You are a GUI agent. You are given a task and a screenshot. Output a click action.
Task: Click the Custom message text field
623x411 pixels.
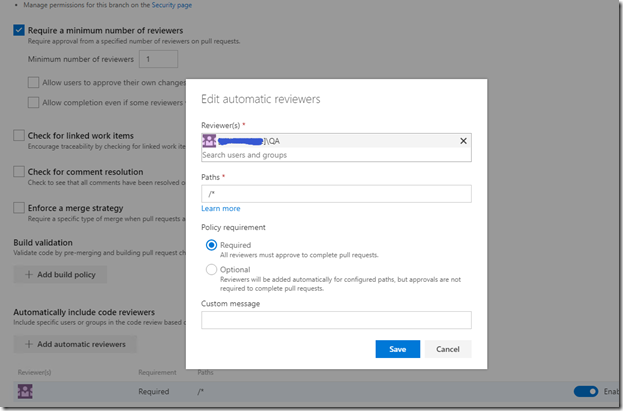pos(336,320)
